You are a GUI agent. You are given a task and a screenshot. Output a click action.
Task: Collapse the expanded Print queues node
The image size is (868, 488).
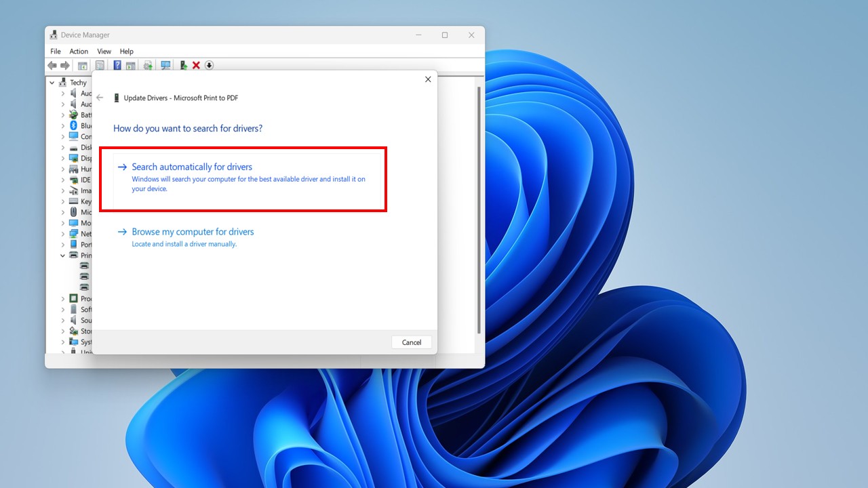63,256
